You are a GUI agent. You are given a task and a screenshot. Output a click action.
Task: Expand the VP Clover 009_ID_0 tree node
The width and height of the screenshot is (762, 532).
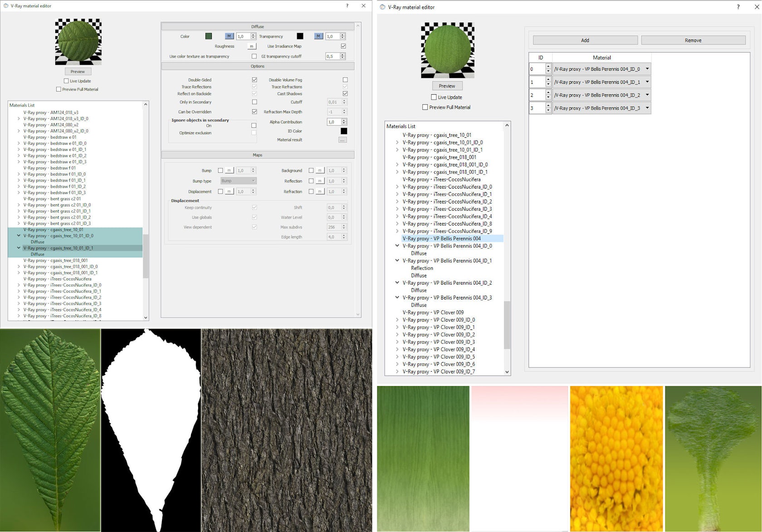(397, 320)
